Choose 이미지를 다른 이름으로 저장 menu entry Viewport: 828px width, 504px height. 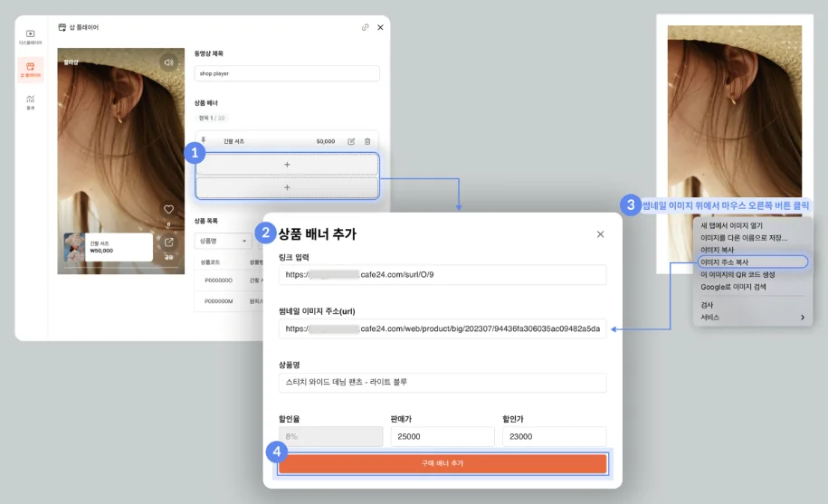coord(744,237)
